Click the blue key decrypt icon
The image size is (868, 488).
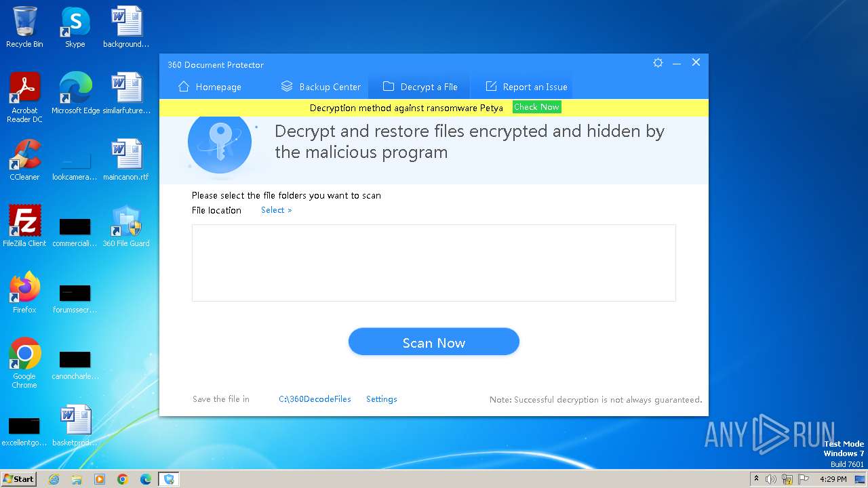219,142
